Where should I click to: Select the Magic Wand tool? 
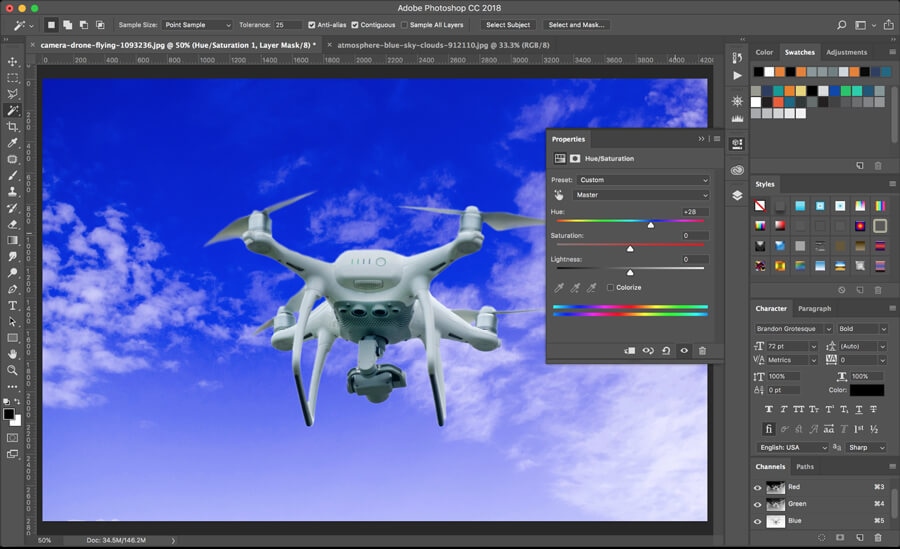coord(12,110)
